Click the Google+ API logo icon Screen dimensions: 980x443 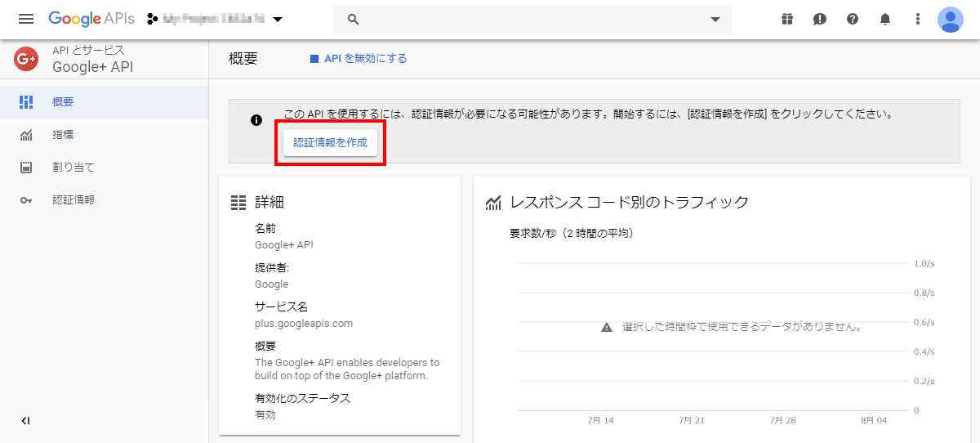pyautogui.click(x=26, y=58)
